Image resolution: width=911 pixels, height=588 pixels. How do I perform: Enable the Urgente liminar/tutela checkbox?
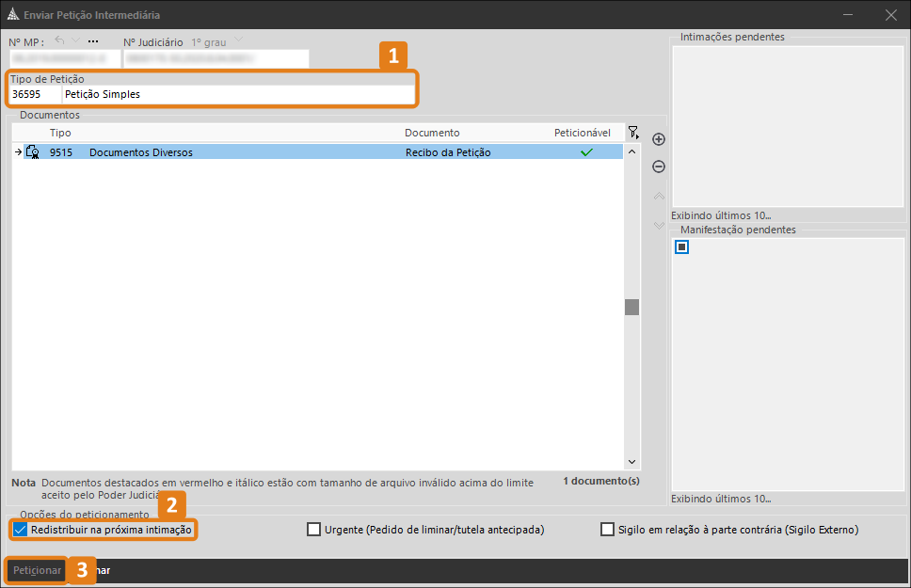click(x=313, y=530)
